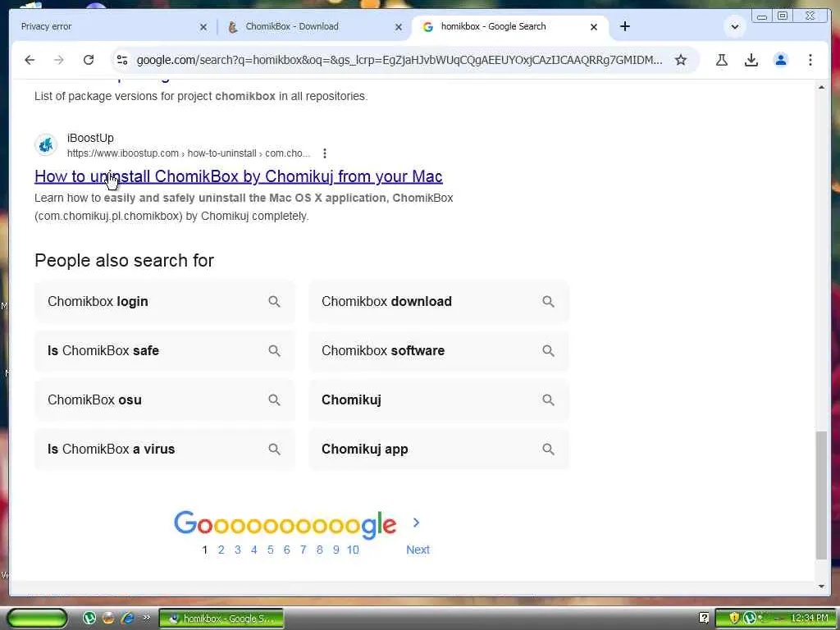Select the homikbox - Google Search tab
Screen dimensions: 840x630
point(509,26)
